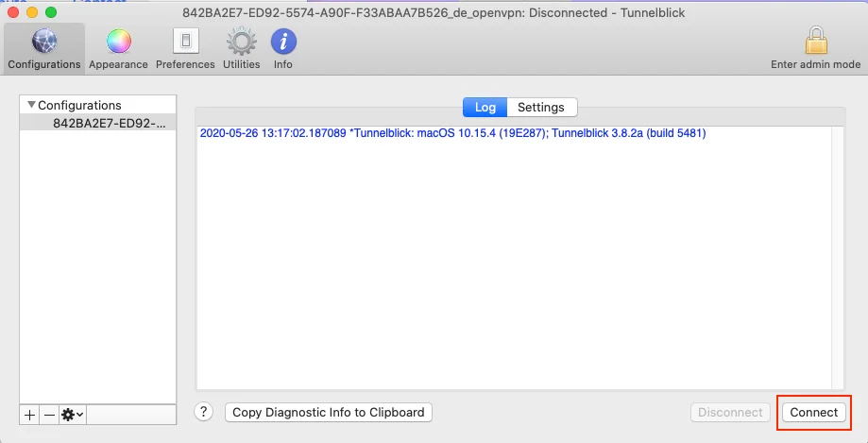Viewport: 868px width, 443px height.
Task: Click the green zoom window button
Action: (51, 12)
